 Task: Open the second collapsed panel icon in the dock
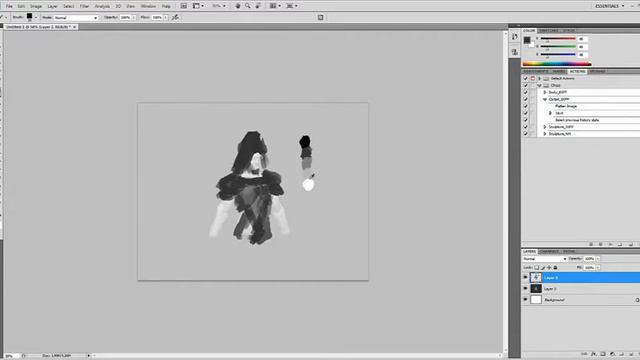[515, 52]
